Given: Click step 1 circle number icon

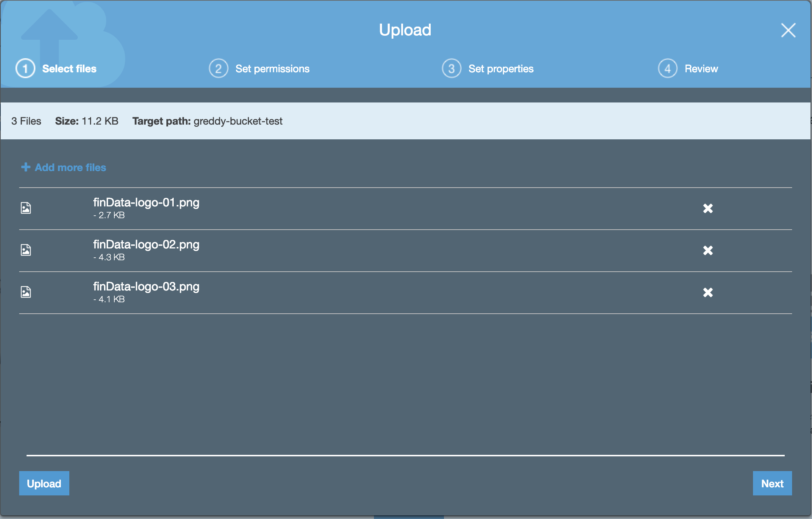Looking at the screenshot, I should coord(25,69).
